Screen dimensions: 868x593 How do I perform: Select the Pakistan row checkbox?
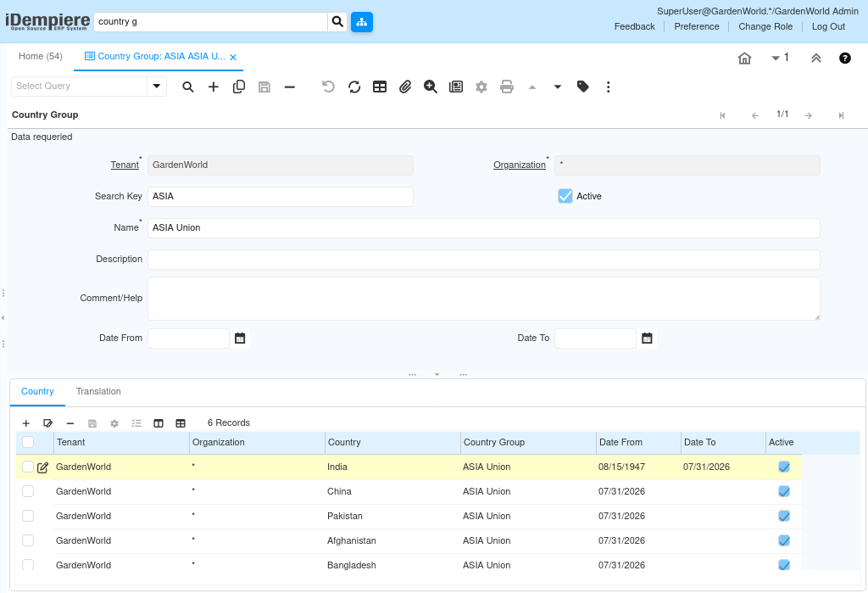[x=28, y=516]
